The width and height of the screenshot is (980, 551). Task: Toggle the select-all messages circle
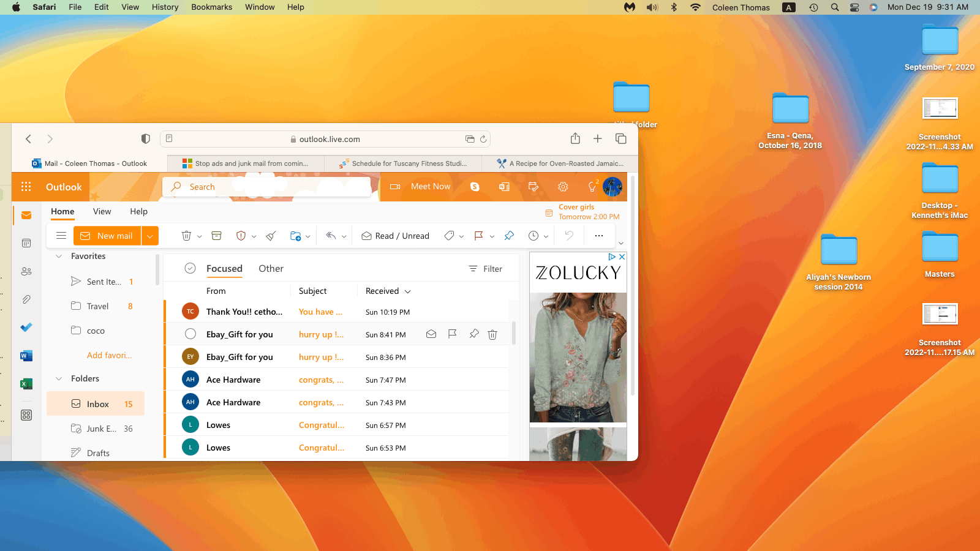pyautogui.click(x=190, y=268)
